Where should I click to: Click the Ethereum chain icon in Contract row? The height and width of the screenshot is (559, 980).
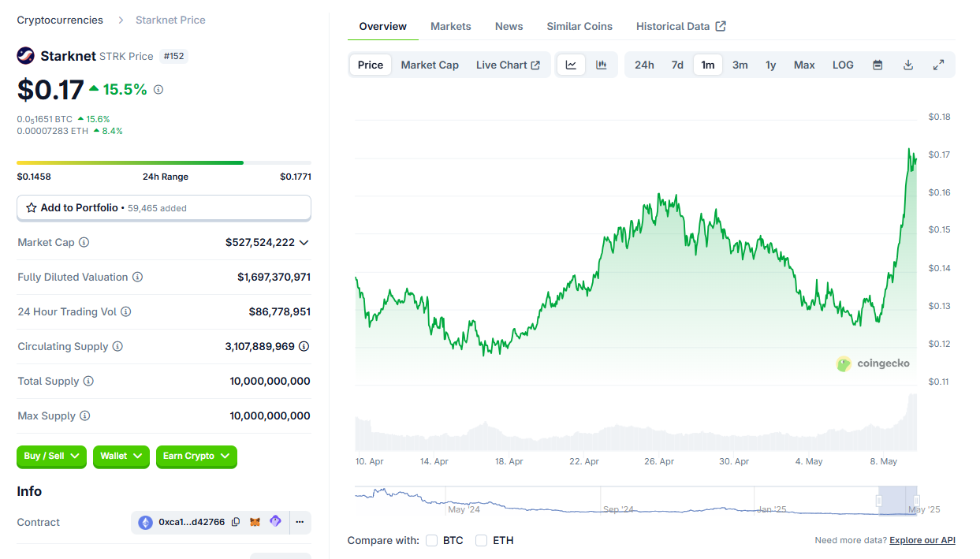coord(145,522)
